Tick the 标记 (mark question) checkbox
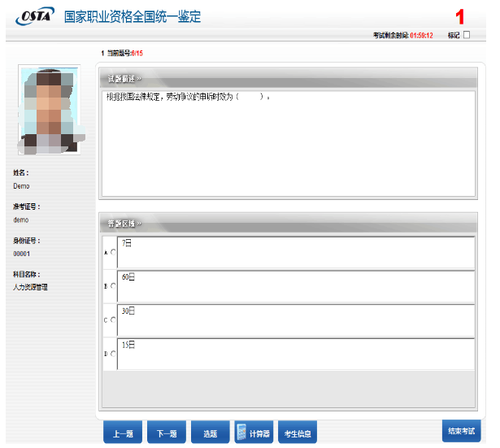 pyautogui.click(x=467, y=36)
